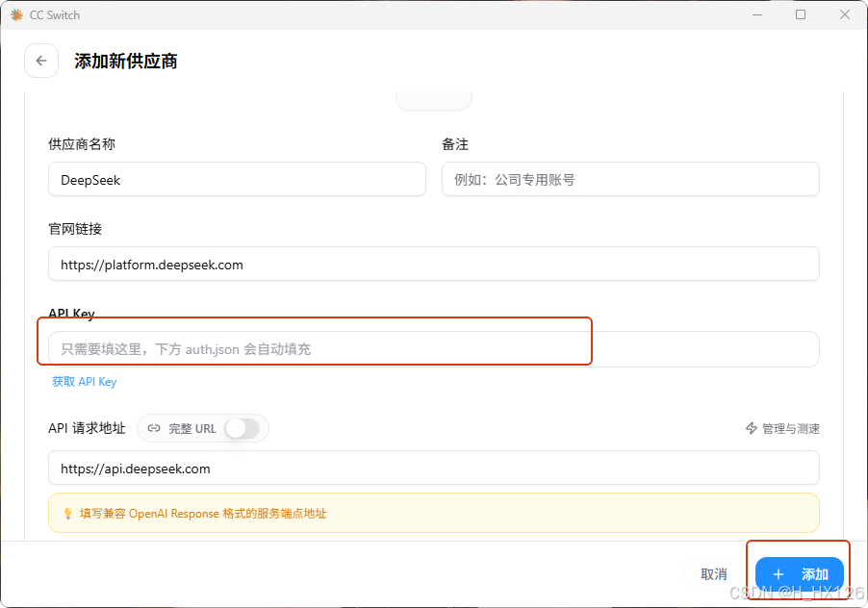This screenshot has height=608, width=868.
Task: Click the lightning icon next to 管理与测速
Action: tap(752, 428)
